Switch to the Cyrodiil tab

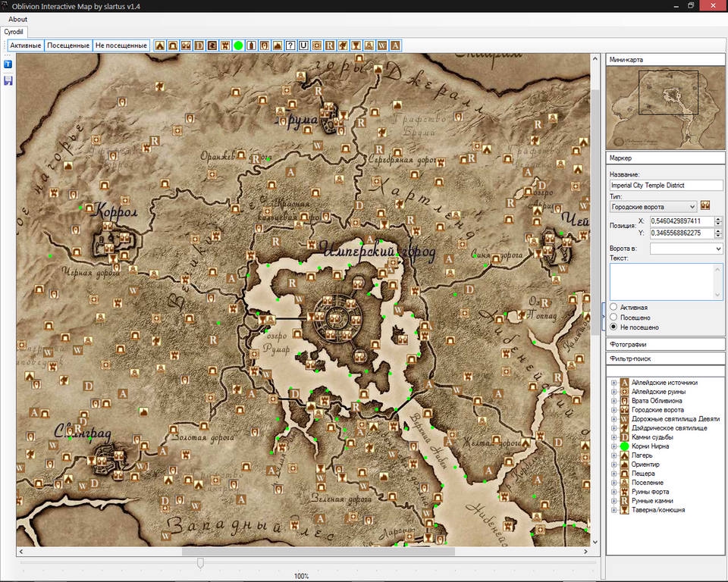[13, 32]
